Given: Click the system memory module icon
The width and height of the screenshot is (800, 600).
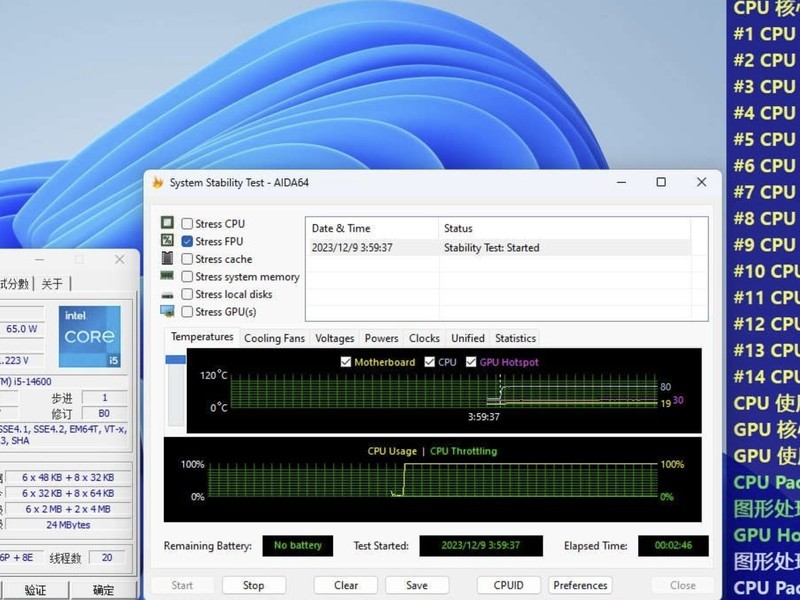Looking at the screenshot, I should coord(167,276).
